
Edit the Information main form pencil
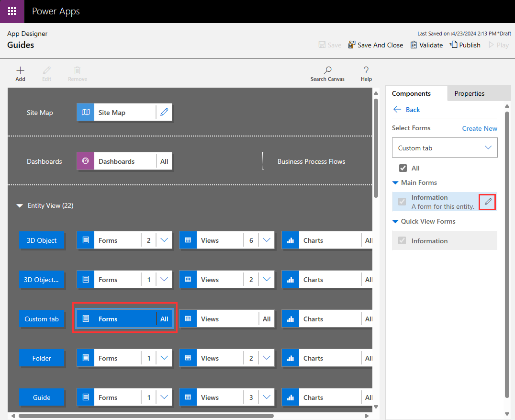pyautogui.click(x=488, y=202)
